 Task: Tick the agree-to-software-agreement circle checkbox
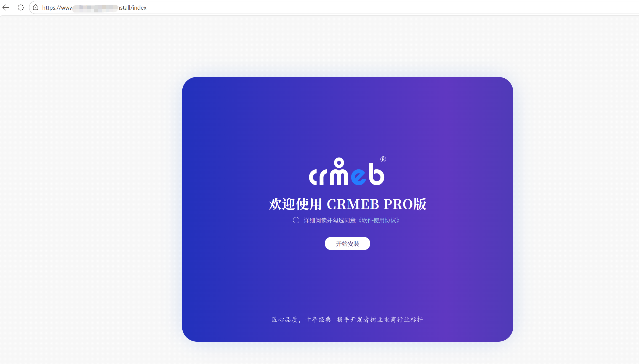coord(296,220)
